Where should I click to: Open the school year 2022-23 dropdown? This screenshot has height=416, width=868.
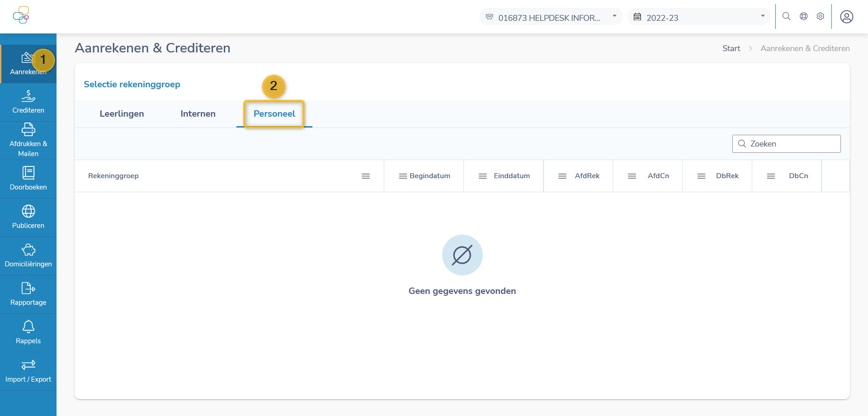click(x=699, y=17)
